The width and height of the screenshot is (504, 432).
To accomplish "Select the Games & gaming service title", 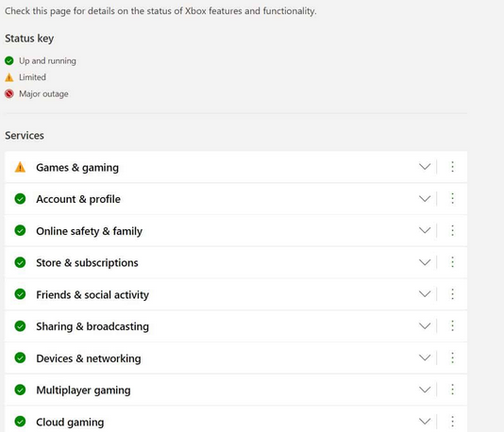I will pos(77,167).
